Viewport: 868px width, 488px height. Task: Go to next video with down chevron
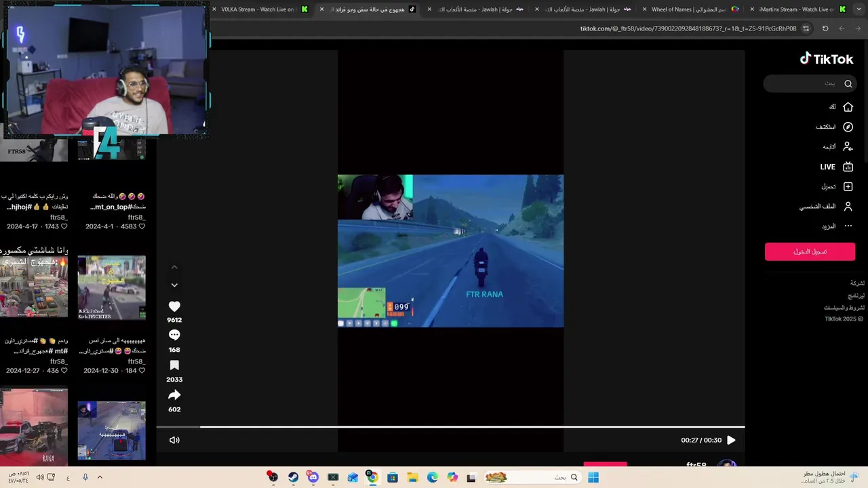174,285
